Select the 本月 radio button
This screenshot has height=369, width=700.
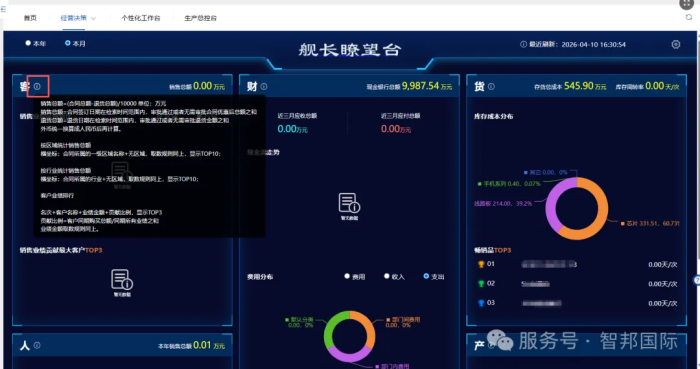(68, 43)
